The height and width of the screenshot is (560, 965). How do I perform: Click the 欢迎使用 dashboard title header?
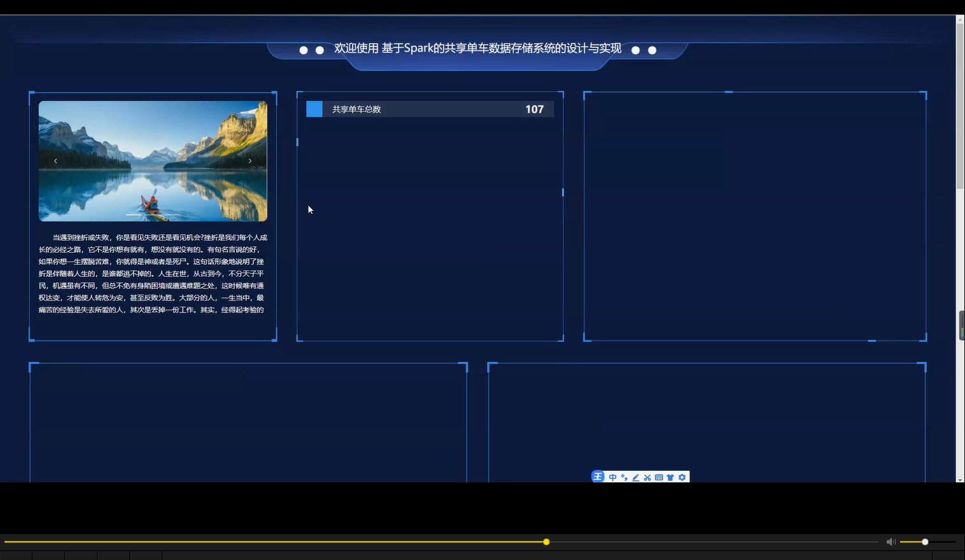(477, 48)
